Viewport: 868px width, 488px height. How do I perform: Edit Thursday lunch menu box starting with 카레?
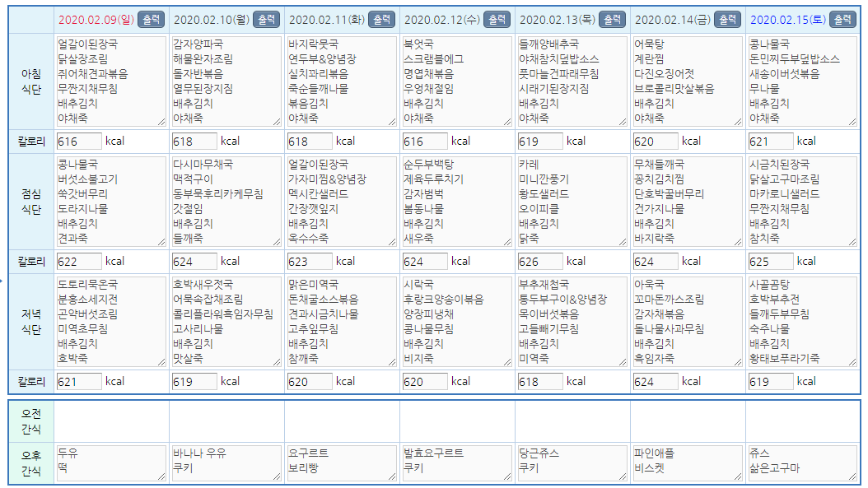572,202
